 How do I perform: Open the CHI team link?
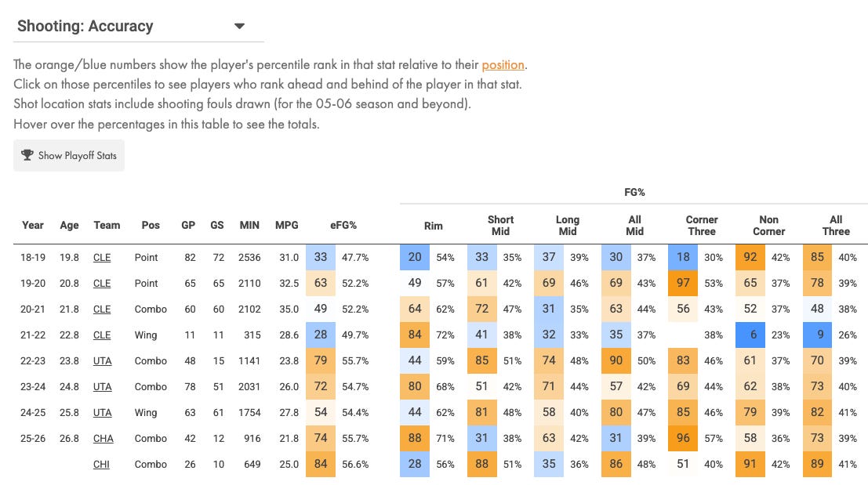101,464
